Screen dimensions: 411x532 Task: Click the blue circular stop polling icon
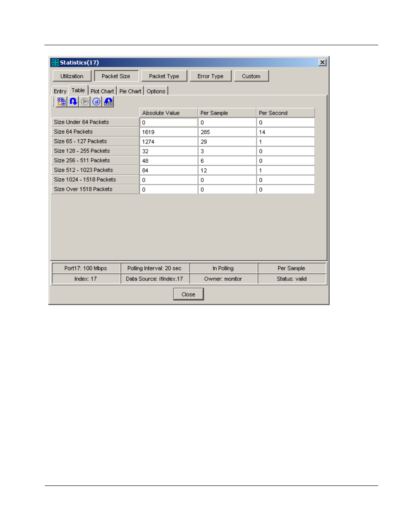click(x=97, y=102)
